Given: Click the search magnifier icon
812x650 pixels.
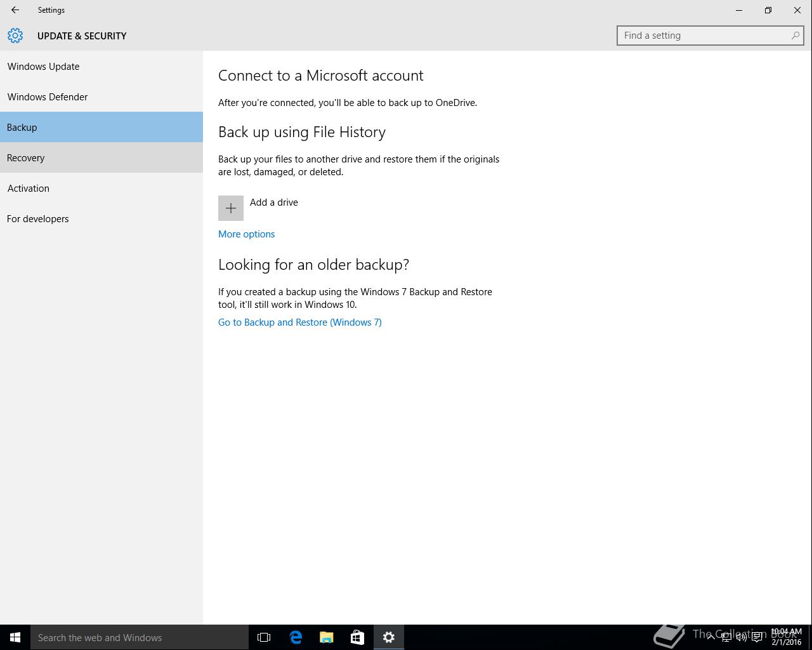Looking at the screenshot, I should 795,36.
